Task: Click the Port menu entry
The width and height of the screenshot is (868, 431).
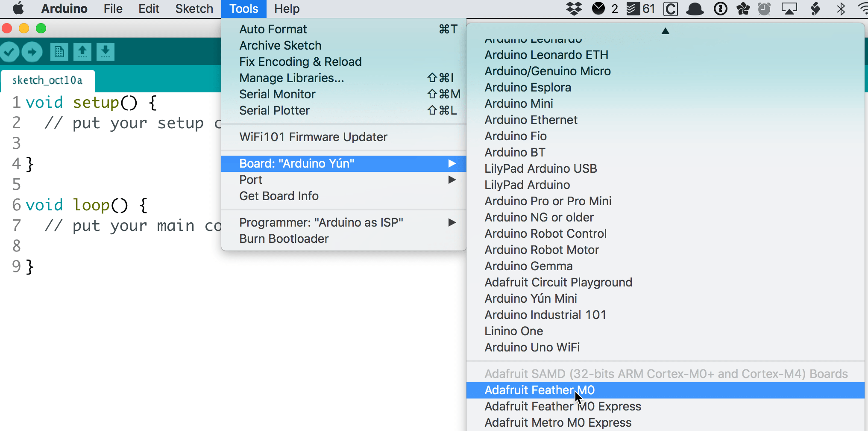Action: pos(343,180)
